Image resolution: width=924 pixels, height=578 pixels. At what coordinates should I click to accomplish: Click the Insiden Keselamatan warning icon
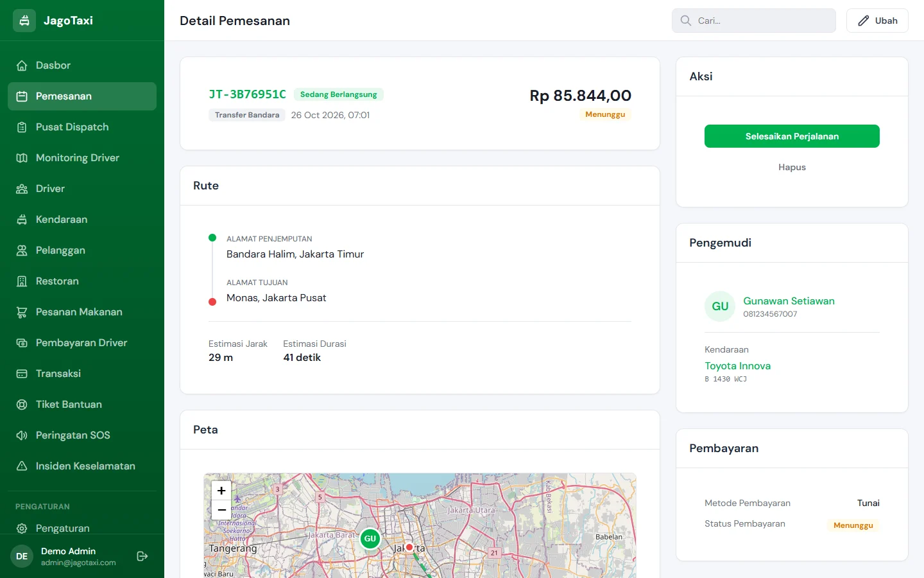(x=22, y=466)
